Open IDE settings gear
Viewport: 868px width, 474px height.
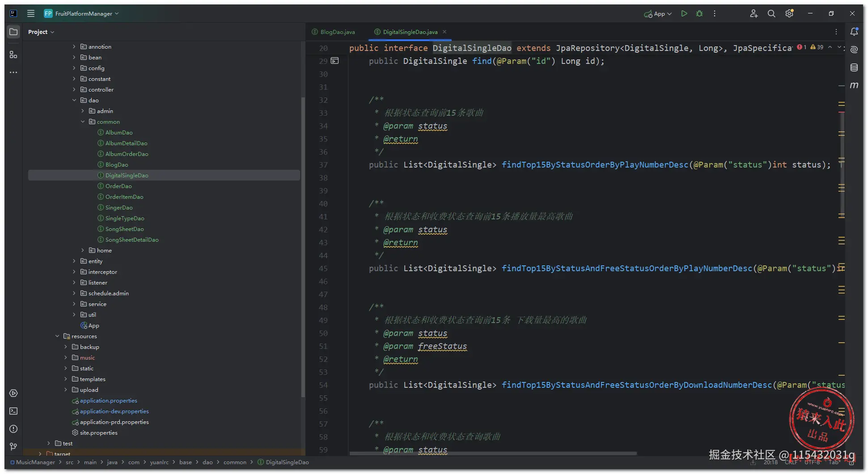789,13
